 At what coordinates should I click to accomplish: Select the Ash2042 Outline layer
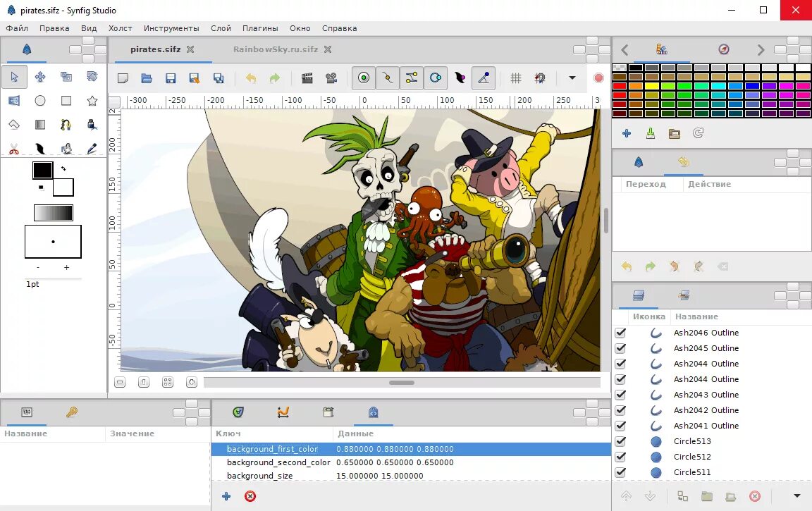coord(711,410)
